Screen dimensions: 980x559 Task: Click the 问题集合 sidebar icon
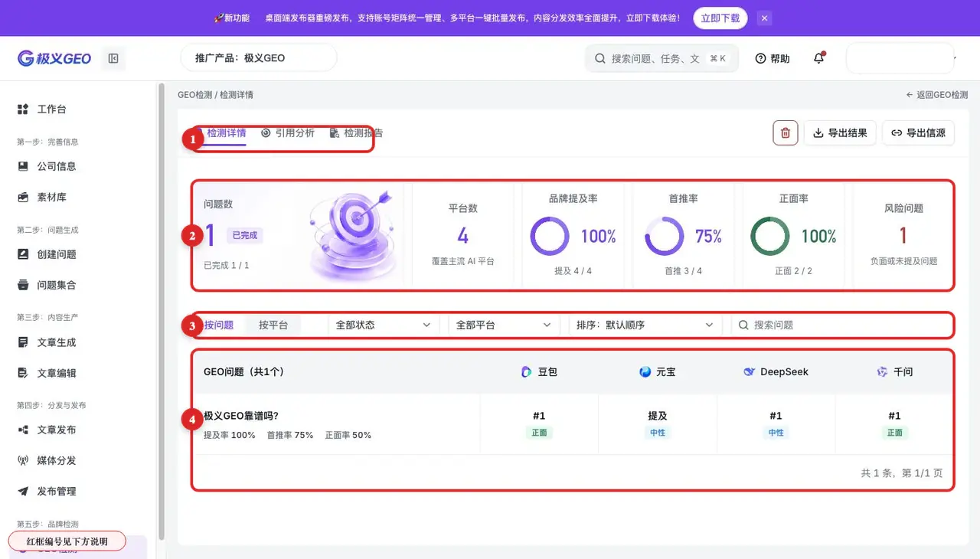click(x=23, y=285)
